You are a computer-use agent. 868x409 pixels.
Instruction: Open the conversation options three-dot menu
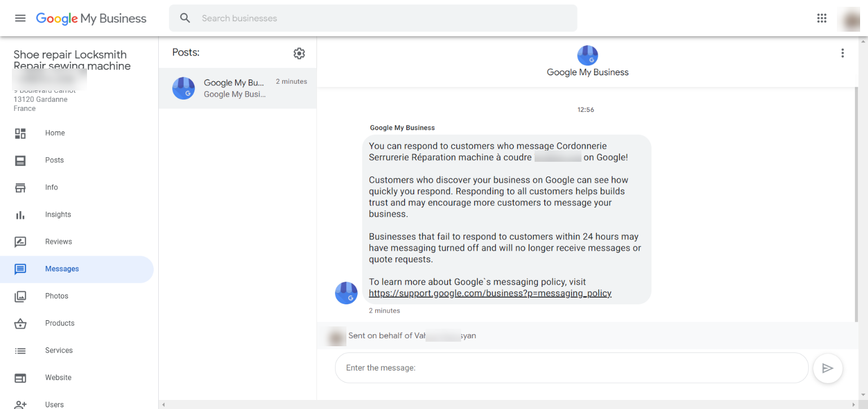pos(843,53)
